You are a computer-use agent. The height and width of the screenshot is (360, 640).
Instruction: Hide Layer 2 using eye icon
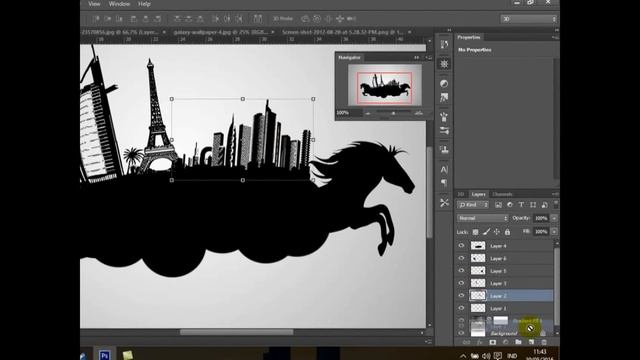pyautogui.click(x=461, y=296)
